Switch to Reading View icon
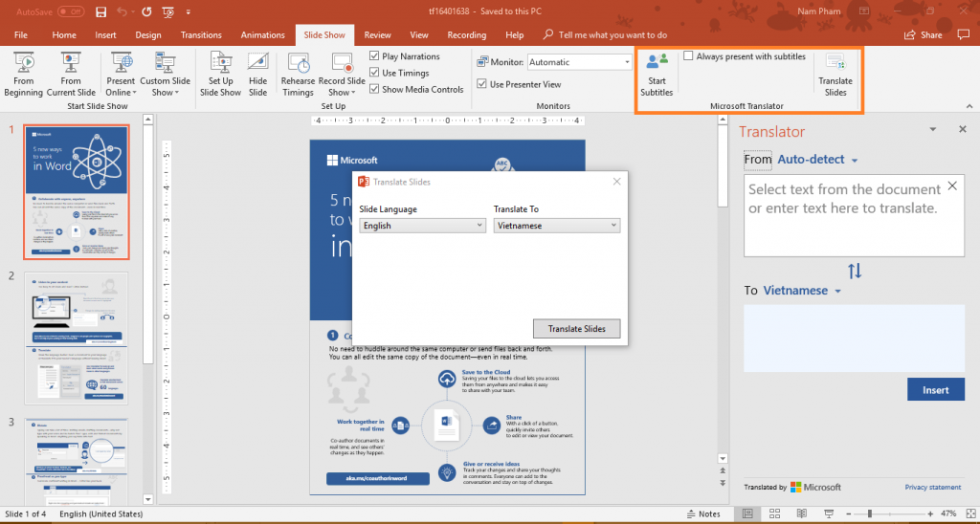Viewport: 980px width, 524px height. [801, 513]
